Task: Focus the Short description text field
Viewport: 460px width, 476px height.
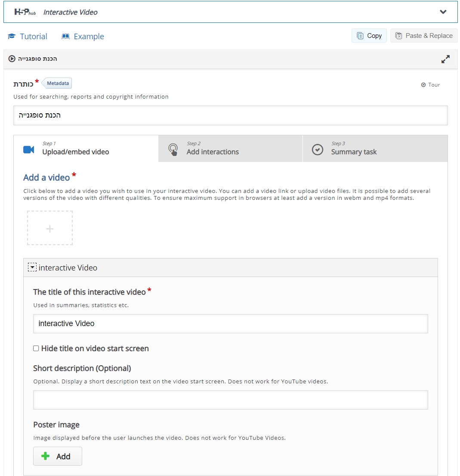Action: (x=230, y=400)
